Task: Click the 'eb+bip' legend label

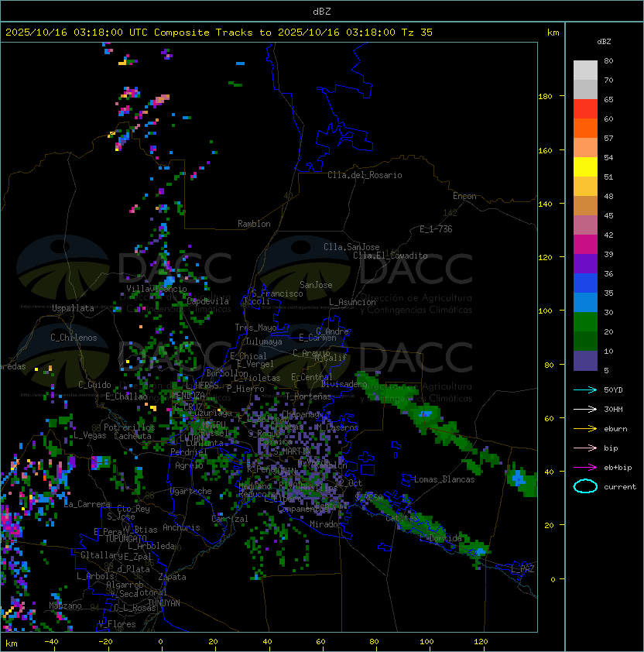Action: [x=618, y=468]
